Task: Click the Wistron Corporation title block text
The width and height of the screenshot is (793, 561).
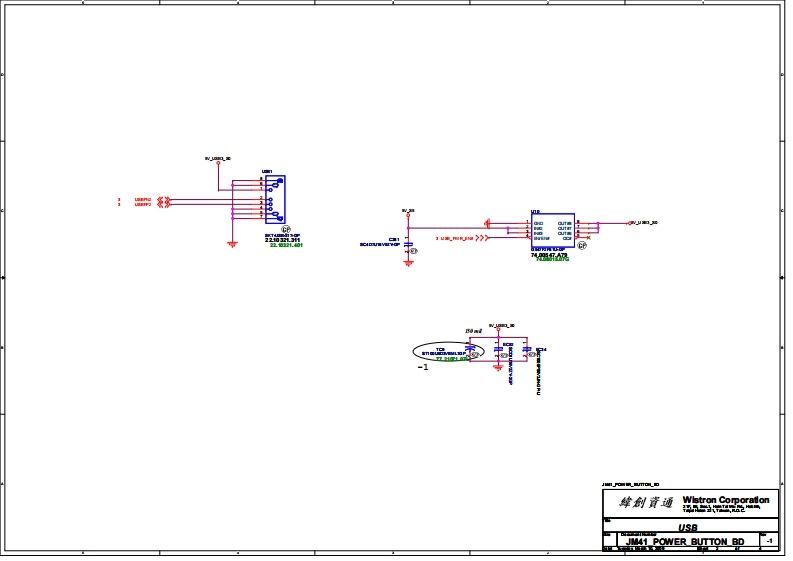Action: coord(725,500)
